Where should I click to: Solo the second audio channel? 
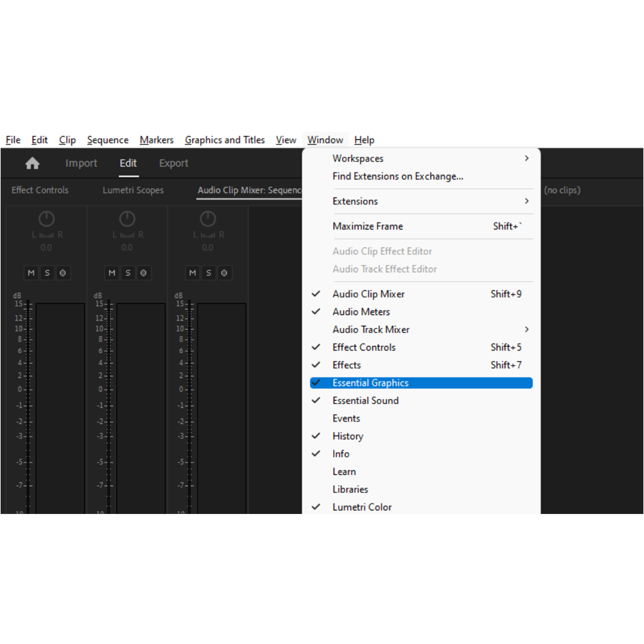(127, 273)
